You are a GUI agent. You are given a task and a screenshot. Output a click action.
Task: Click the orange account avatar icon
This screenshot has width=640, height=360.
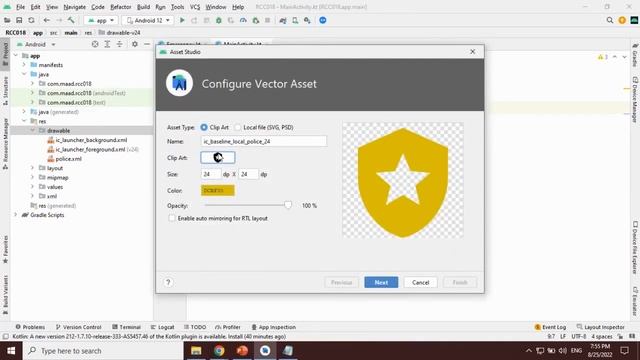point(622,20)
